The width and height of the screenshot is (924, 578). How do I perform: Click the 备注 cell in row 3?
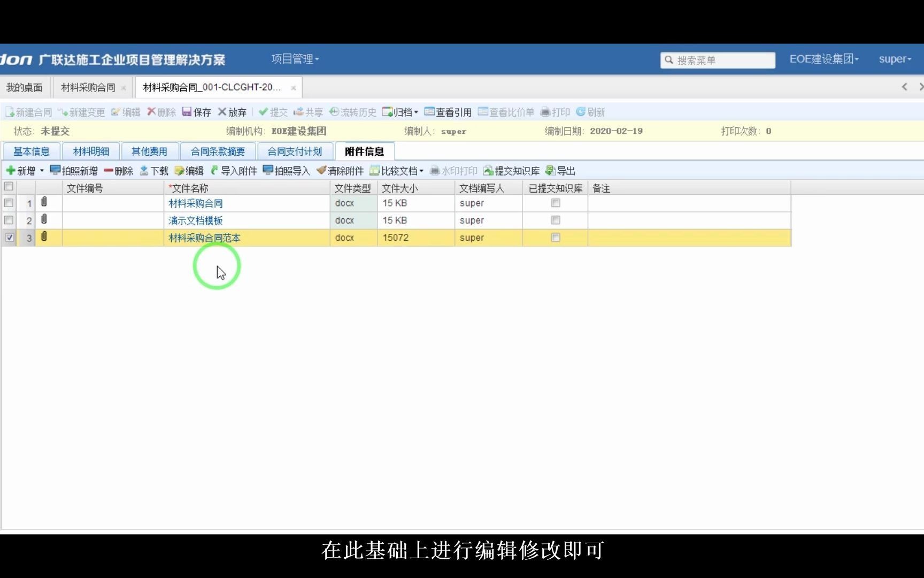689,238
